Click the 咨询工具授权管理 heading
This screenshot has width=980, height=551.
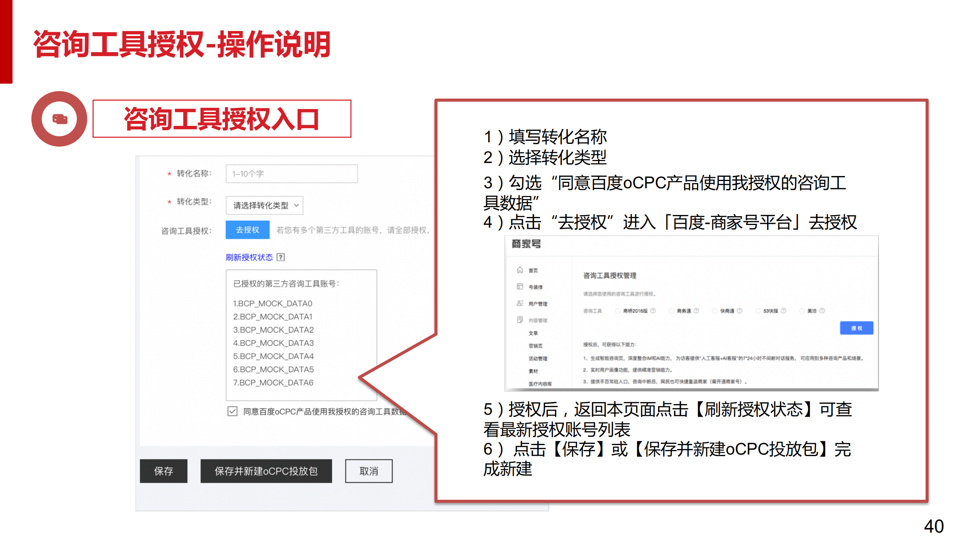[610, 275]
